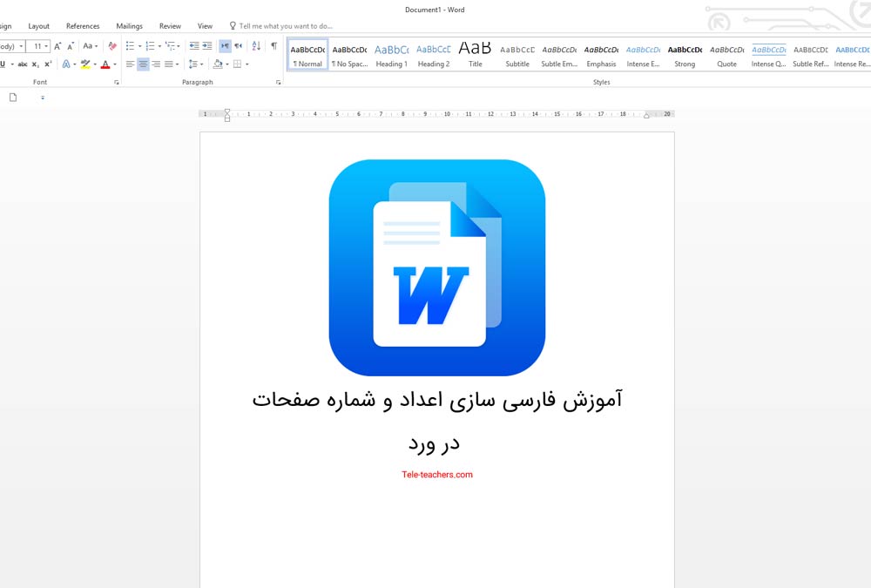This screenshot has height=588, width=871.
Task: Apply a text effects outline style
Action: pyautogui.click(x=66, y=64)
